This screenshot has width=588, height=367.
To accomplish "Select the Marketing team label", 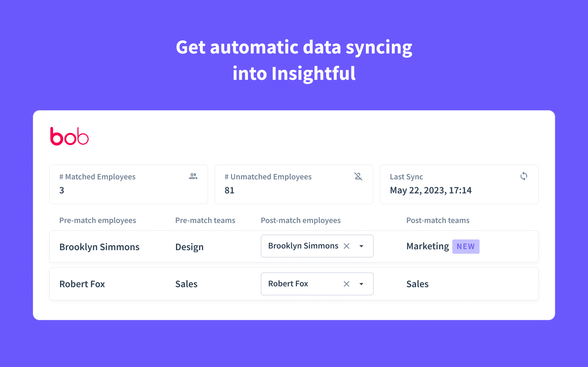I will coord(428,246).
